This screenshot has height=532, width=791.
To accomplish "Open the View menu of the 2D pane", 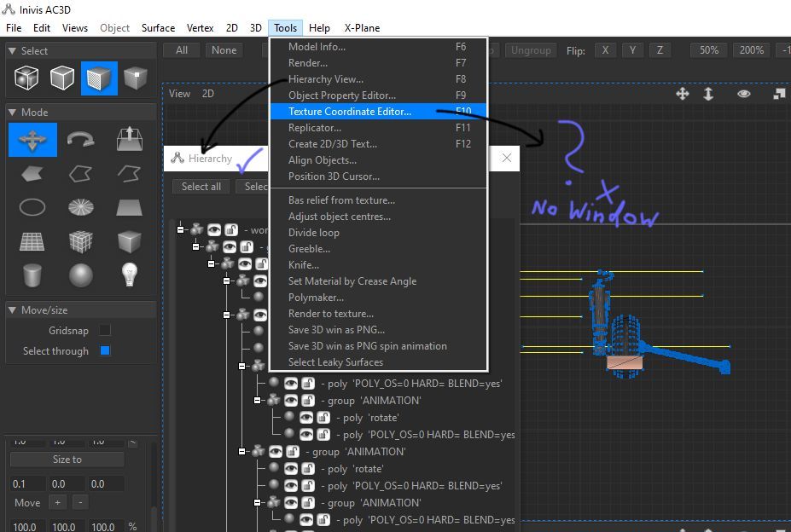I will 179,94.
